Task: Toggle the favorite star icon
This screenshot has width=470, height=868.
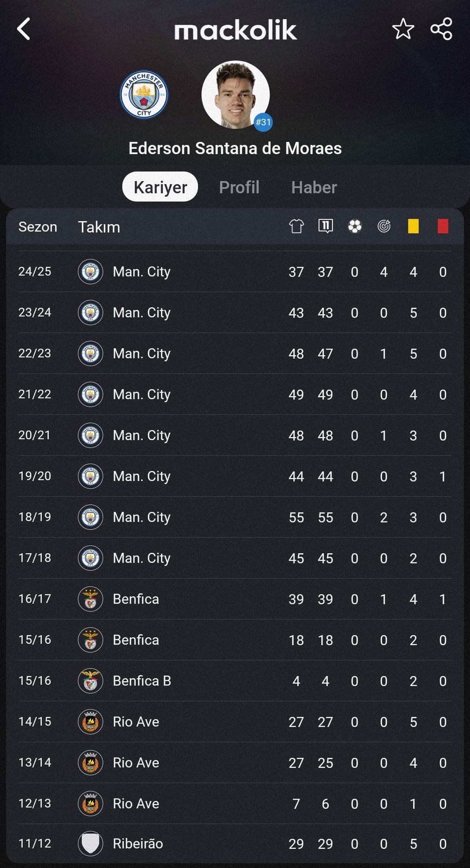Action: (403, 29)
